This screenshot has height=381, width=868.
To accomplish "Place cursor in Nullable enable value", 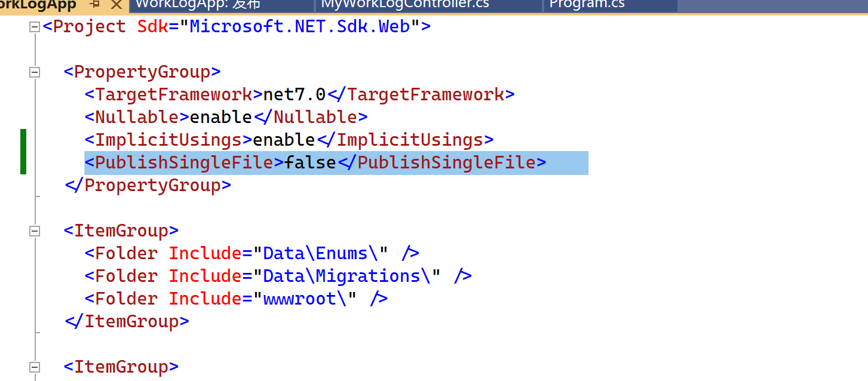I will pos(220,117).
